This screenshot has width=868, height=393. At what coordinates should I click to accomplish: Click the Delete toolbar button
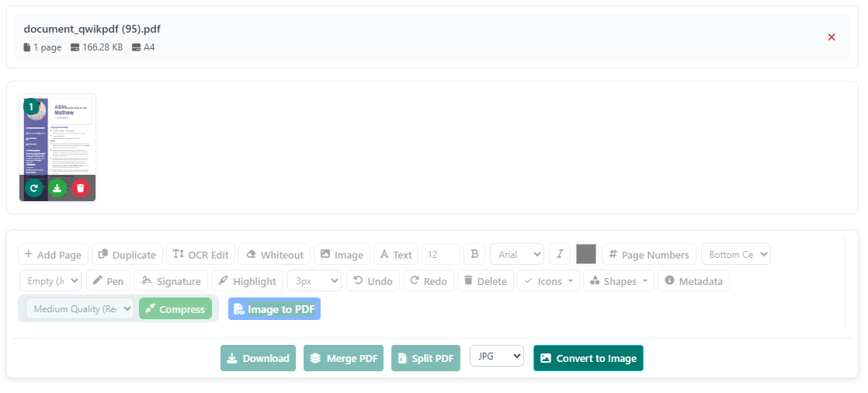point(485,280)
